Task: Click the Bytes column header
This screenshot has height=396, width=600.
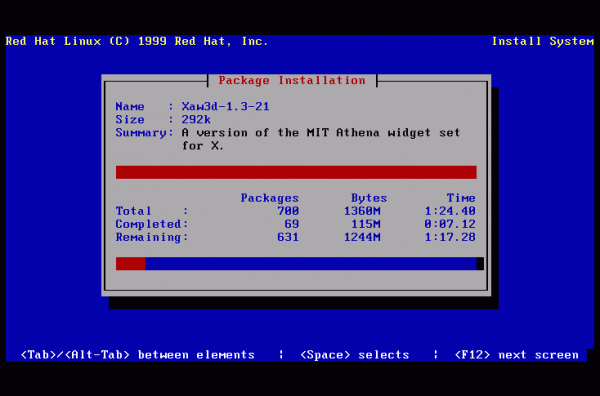Action: click(x=369, y=198)
